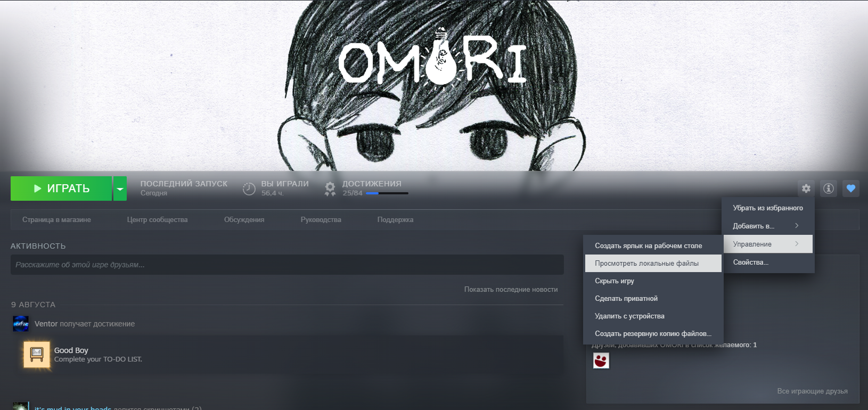Image resolution: width=868 pixels, height=410 pixels.
Task: Click the playtime clock icon
Action: click(x=249, y=188)
